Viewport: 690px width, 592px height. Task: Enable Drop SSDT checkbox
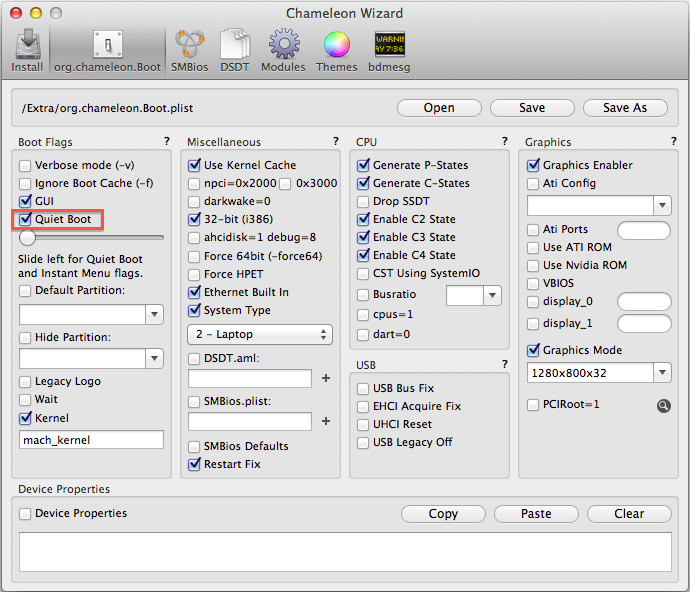[x=363, y=202]
